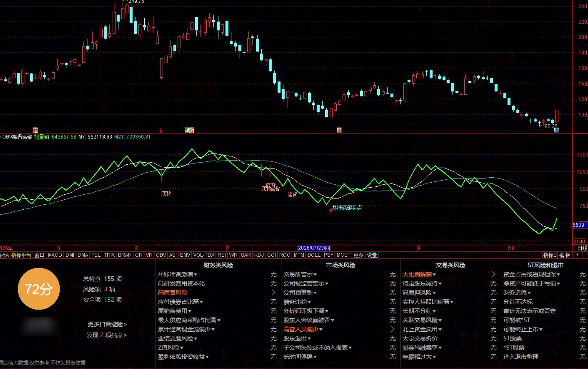588x369 pixels.
Task: Click the 共振底部买点 label
Action: pyautogui.click(x=347, y=208)
